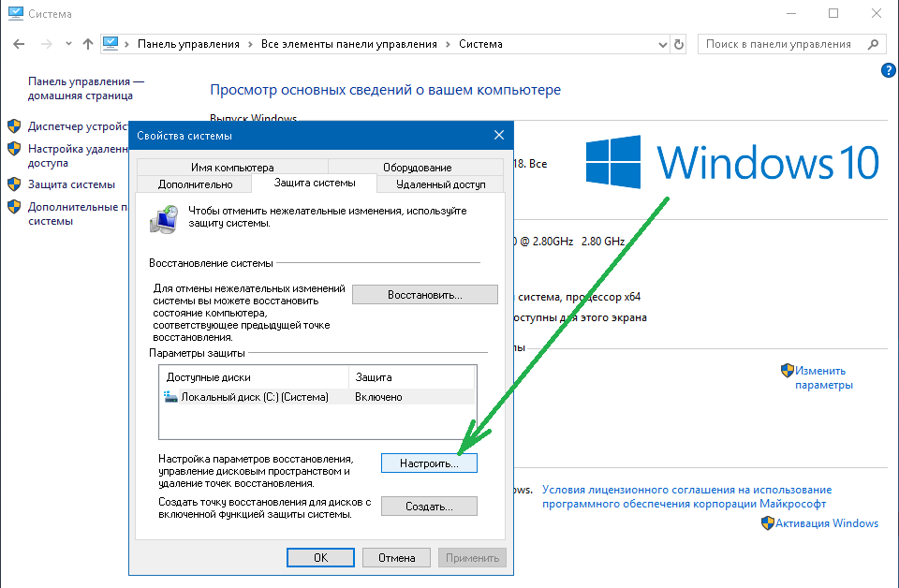The height and width of the screenshot is (588, 899).
Task: Open the blue help question-mark icon
Action: pos(888,70)
